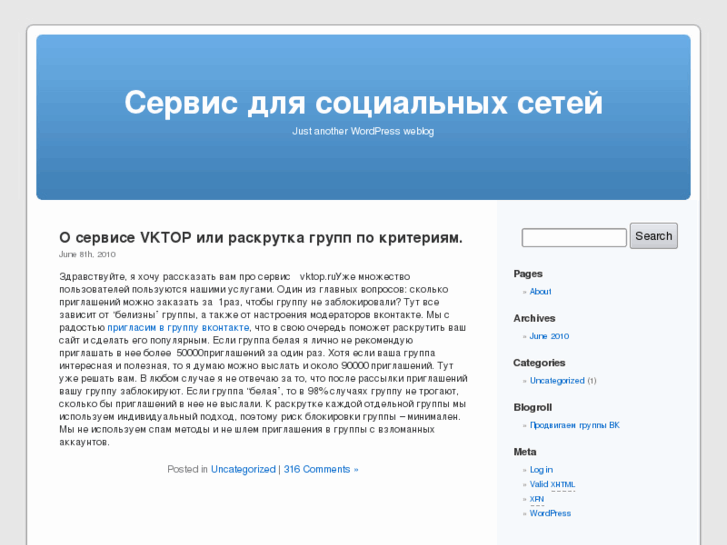Click the Search button in sidebar
The height and width of the screenshot is (545, 727).
(653, 236)
